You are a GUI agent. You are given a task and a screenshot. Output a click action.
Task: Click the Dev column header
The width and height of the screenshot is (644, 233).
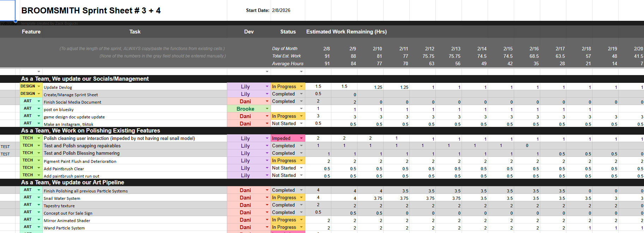point(249,32)
